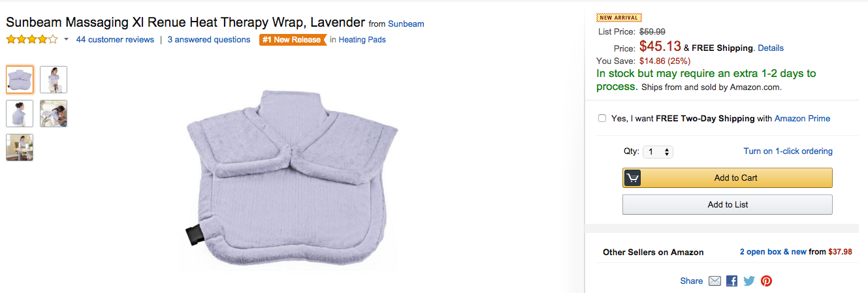Turn on 1-click ordering

tap(788, 151)
